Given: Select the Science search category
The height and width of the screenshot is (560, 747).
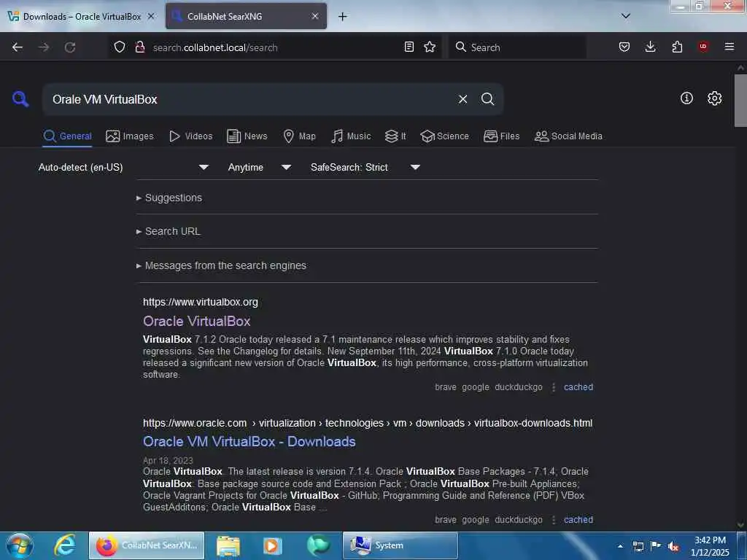Looking at the screenshot, I should click(x=444, y=136).
